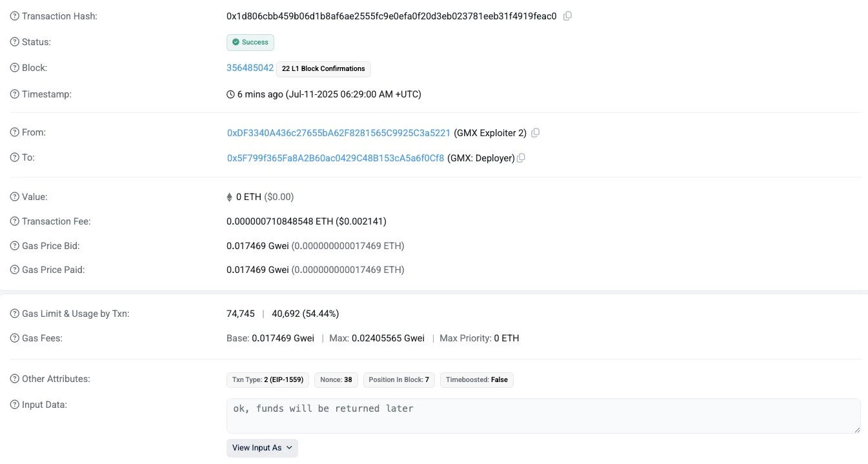Click the help icon beside Input Data

coord(14,404)
